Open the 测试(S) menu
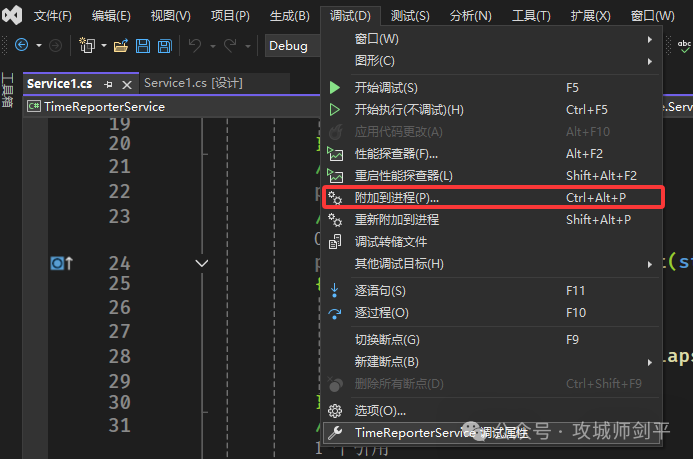 (x=410, y=16)
